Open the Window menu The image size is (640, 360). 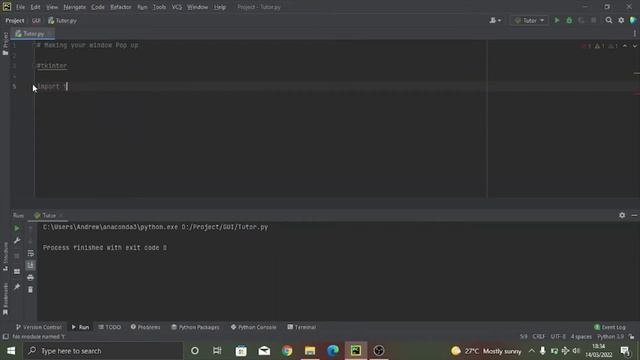198,7
